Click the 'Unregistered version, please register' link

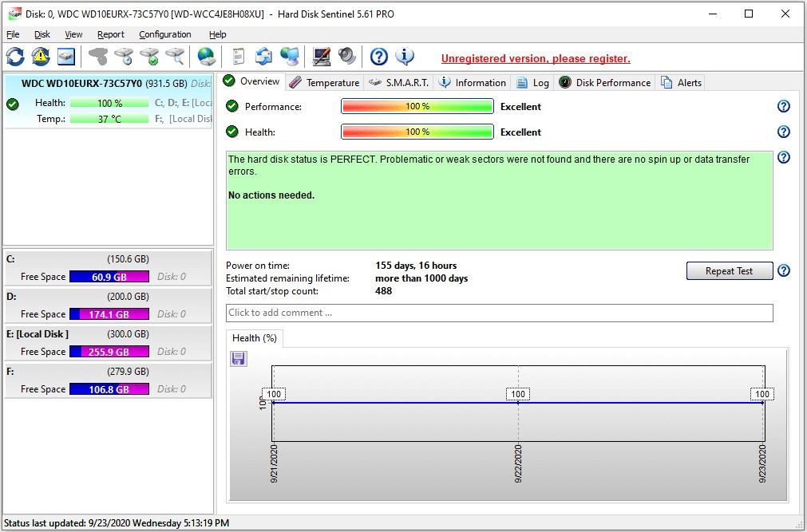tap(536, 58)
